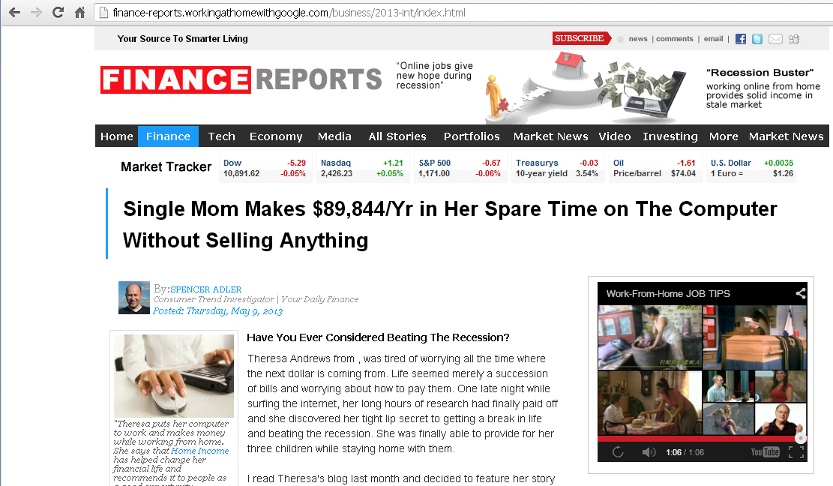This screenshot has height=486, width=833.
Task: Open the Twitter bird icon
Action: tap(758, 39)
